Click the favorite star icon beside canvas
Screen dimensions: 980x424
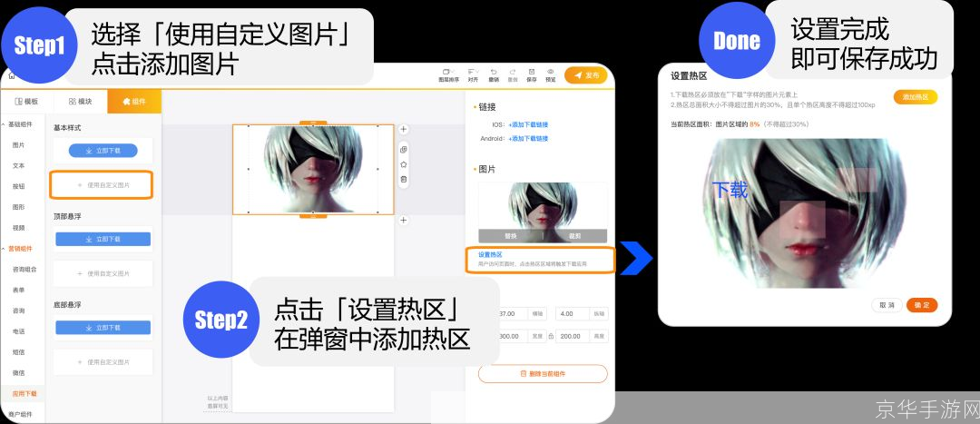coord(404,164)
